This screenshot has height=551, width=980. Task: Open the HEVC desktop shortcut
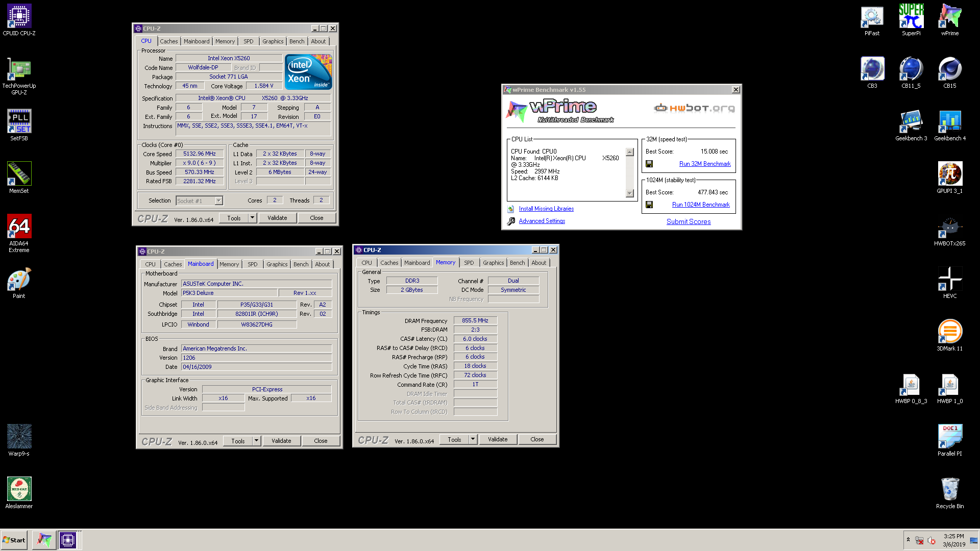tap(950, 283)
